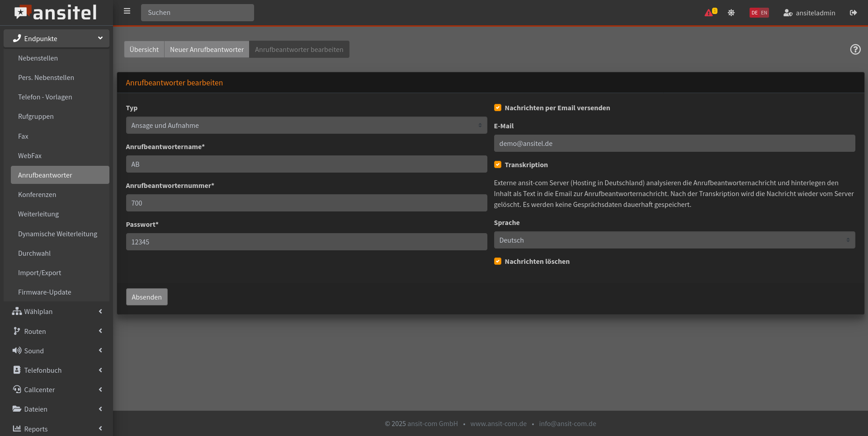Disable the Transkription checkbox
This screenshot has width=868, height=436.
pyautogui.click(x=498, y=164)
